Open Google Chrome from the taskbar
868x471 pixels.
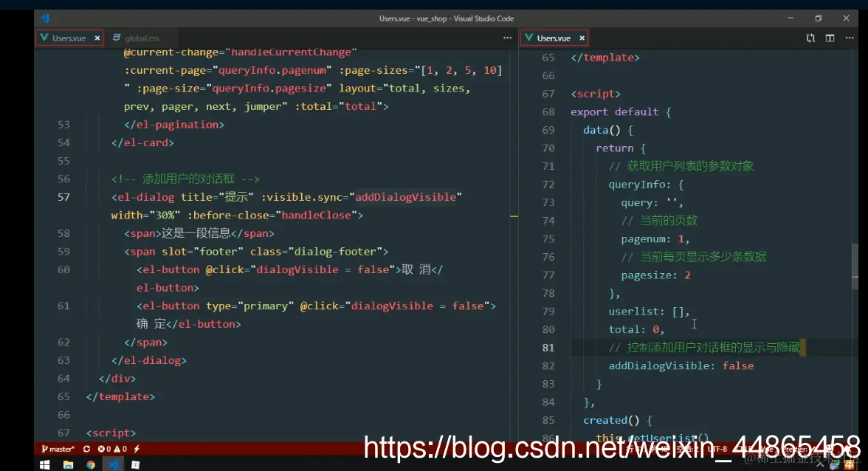coord(91,465)
